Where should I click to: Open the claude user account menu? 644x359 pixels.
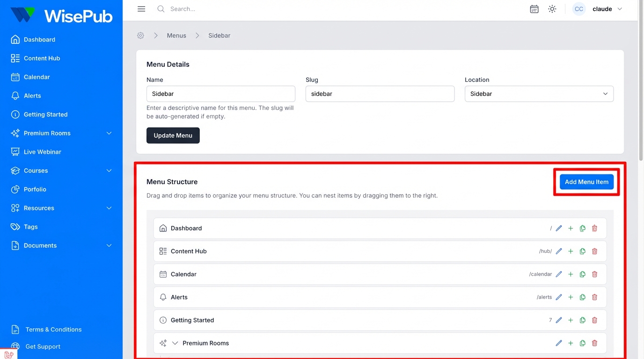(x=599, y=9)
